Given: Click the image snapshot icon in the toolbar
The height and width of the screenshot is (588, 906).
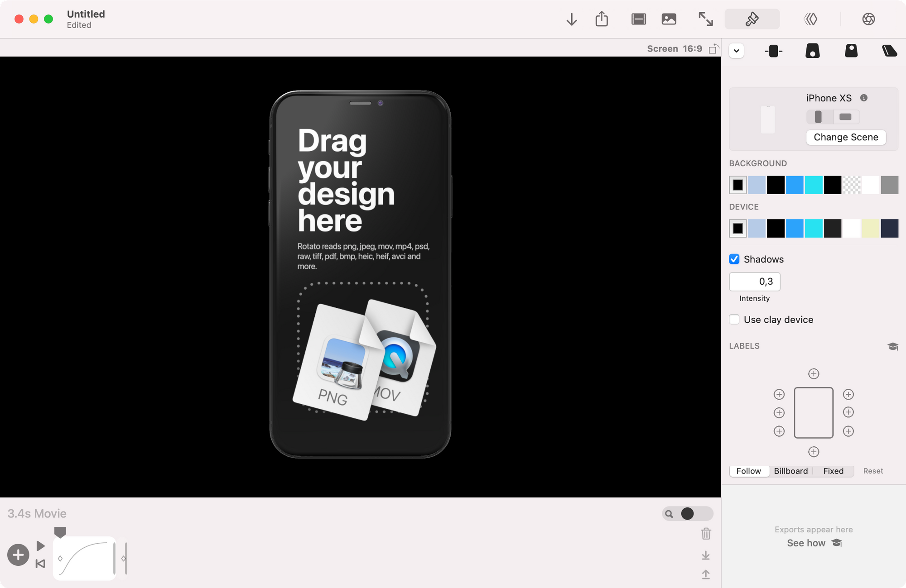Looking at the screenshot, I should pos(669,19).
